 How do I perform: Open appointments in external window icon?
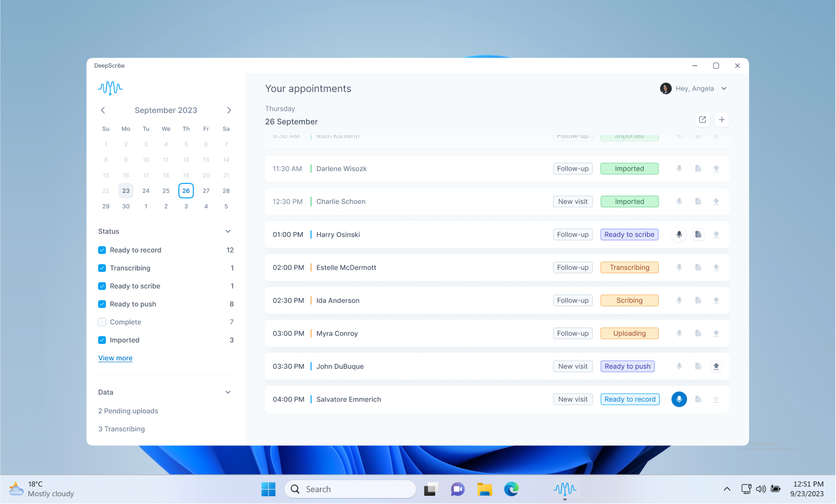coord(702,120)
